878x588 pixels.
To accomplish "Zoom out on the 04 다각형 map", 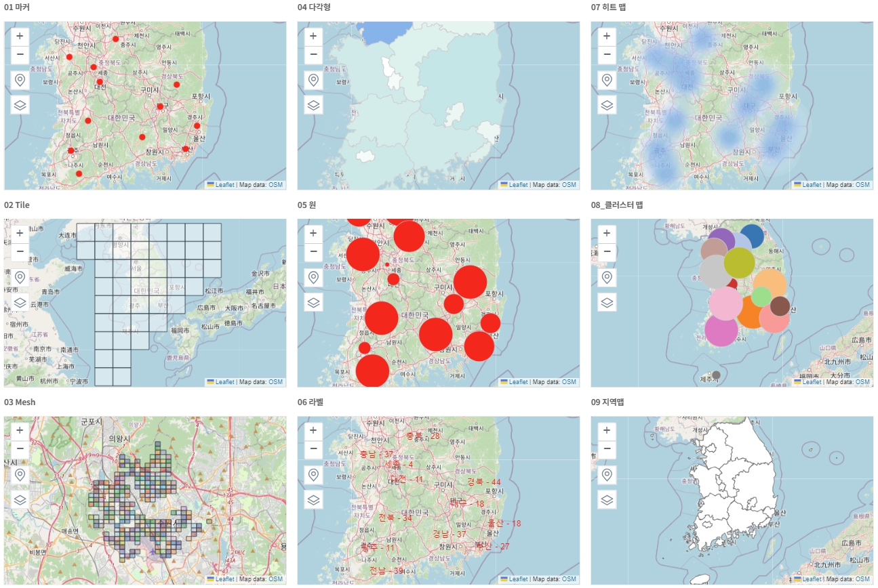I will pyautogui.click(x=313, y=54).
